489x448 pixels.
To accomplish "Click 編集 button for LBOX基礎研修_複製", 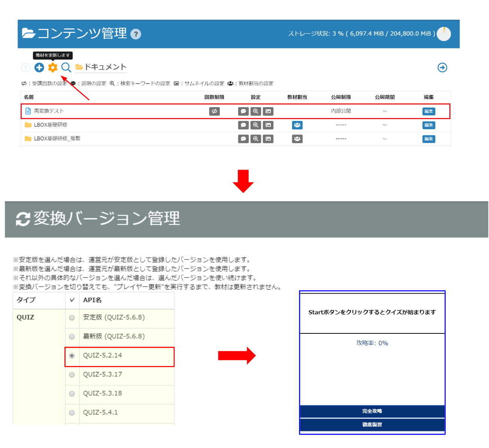I will click(428, 139).
